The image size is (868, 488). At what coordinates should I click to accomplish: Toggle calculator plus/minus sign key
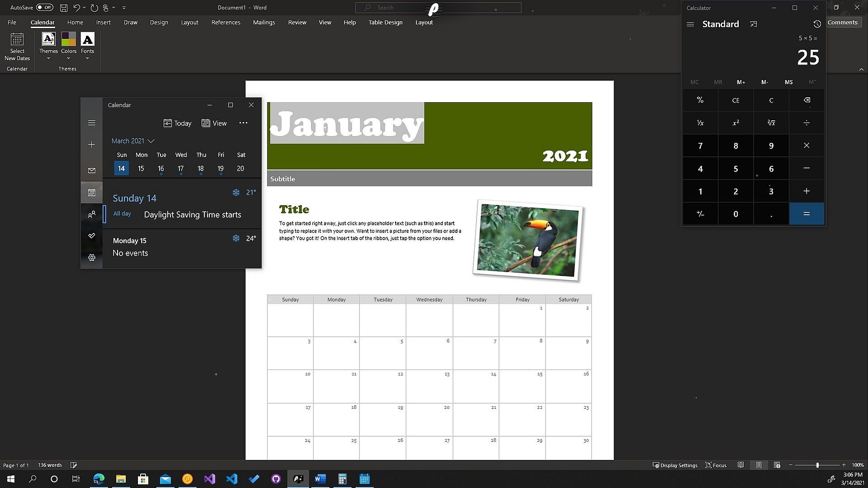(700, 214)
